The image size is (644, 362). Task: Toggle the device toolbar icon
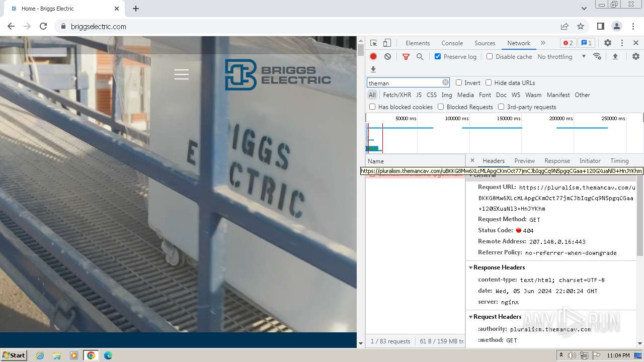click(387, 43)
